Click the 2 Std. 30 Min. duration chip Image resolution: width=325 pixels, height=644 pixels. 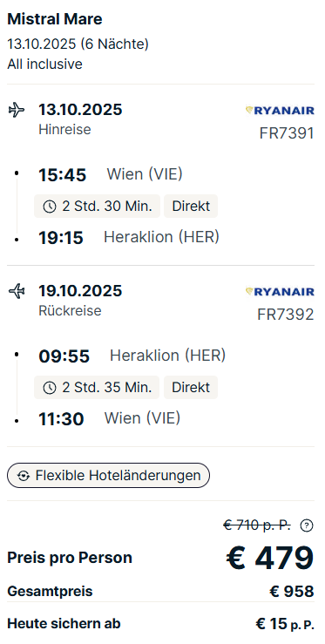(x=97, y=207)
